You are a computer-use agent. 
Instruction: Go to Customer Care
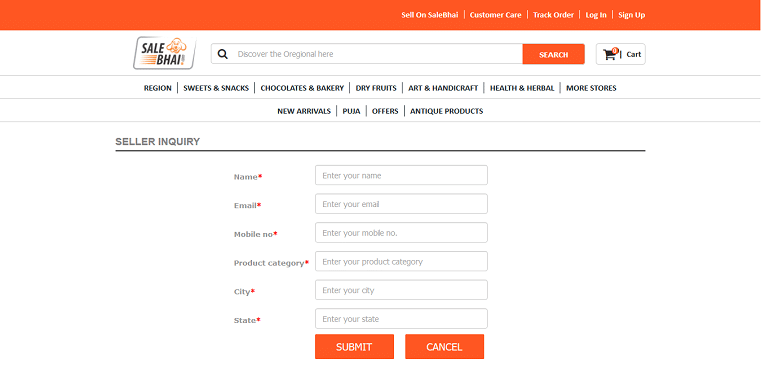495,15
